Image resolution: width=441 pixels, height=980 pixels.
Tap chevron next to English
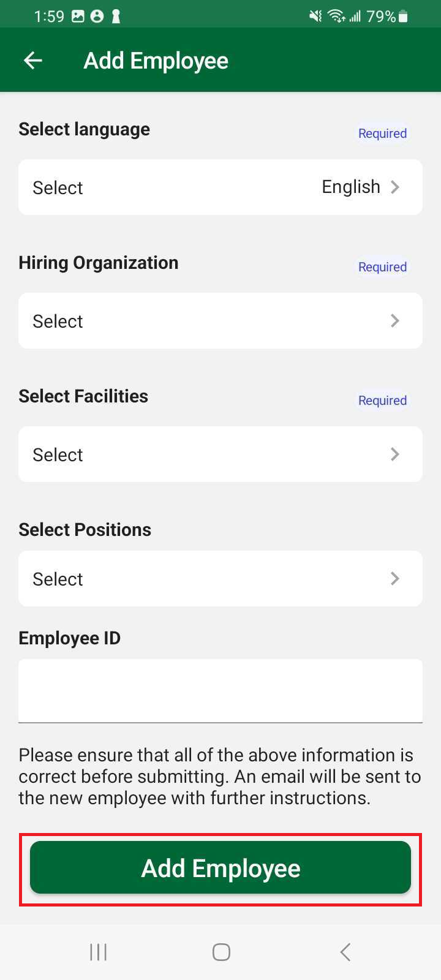point(395,187)
